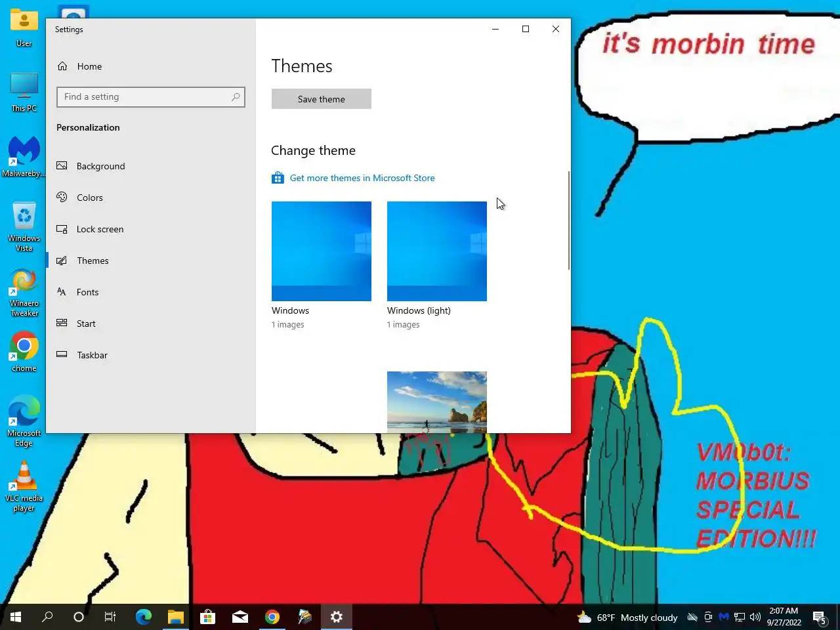Click the Save theme button
The image size is (840, 630).
coord(321,99)
